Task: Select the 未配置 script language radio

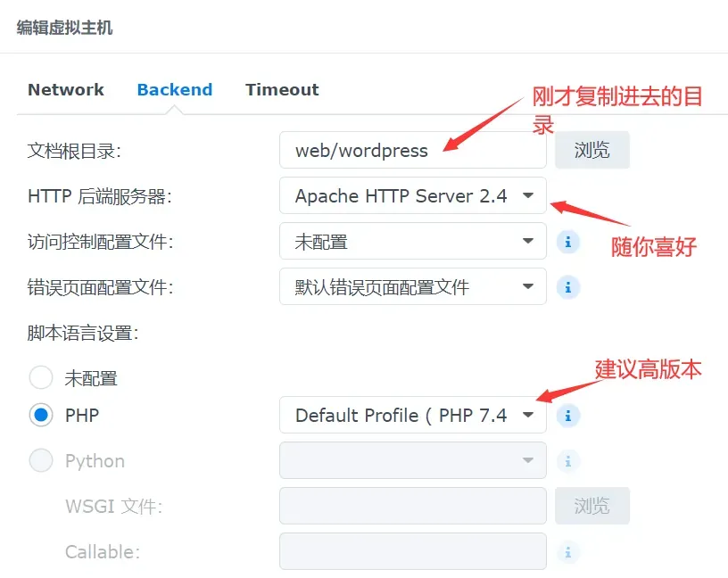Action: click(41, 377)
